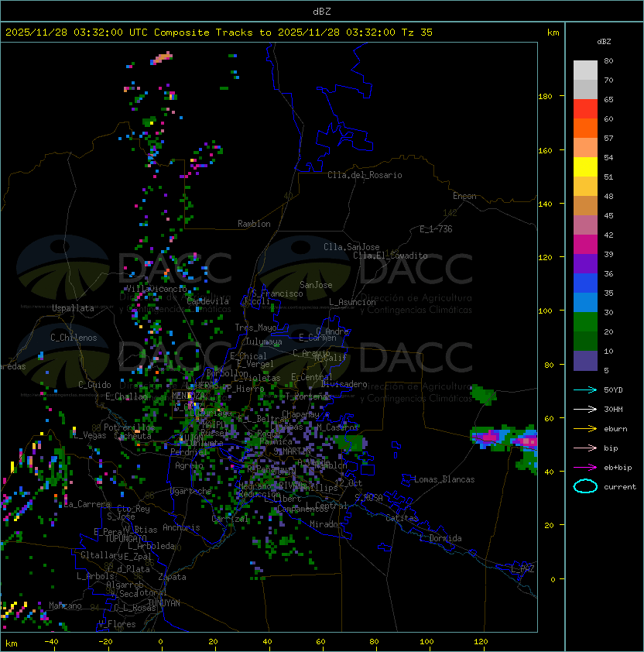The image size is (644, 652).
Task: Select the yellow eburn arrow icon
Action: (x=585, y=429)
